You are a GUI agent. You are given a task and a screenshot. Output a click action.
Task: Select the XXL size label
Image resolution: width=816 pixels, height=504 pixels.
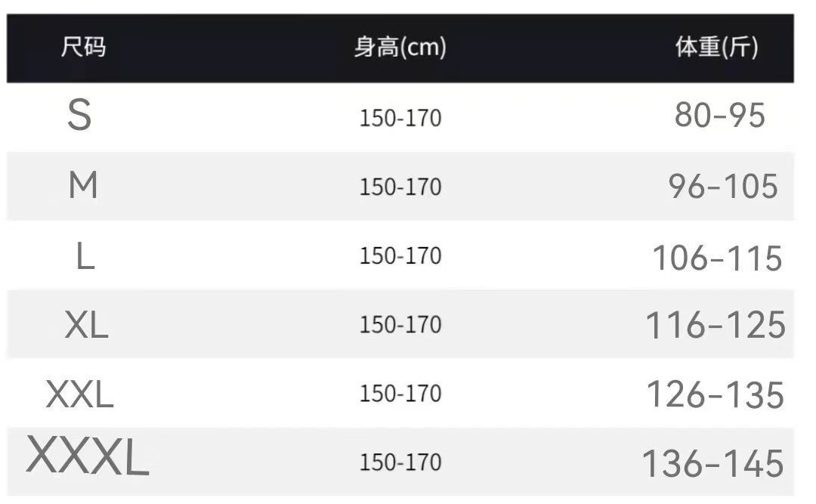coord(80,394)
